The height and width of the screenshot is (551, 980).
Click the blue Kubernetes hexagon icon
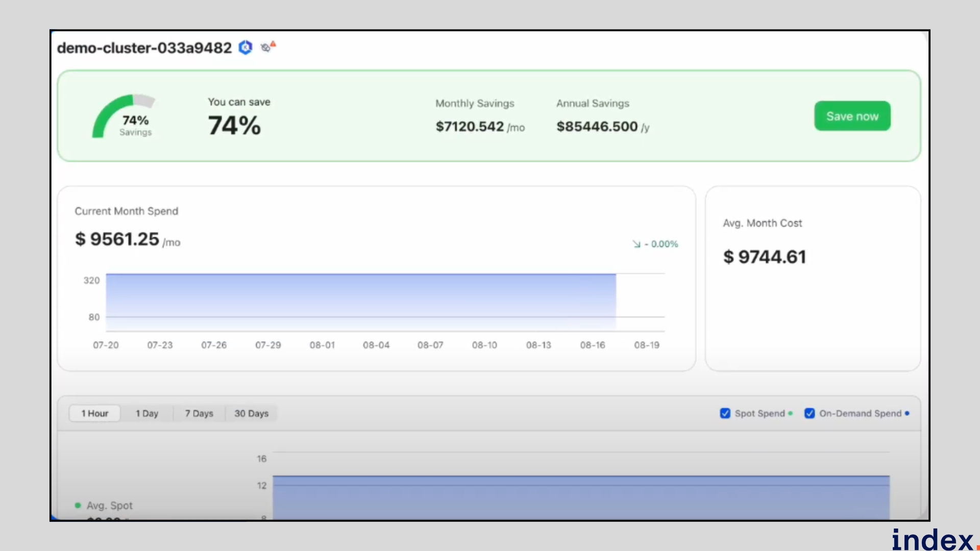point(246,47)
